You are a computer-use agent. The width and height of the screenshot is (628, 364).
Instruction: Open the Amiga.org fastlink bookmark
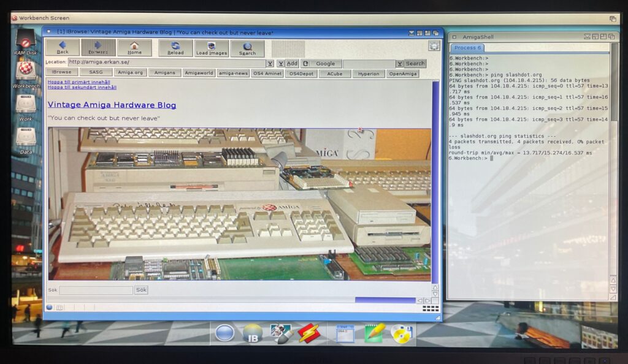click(x=130, y=72)
